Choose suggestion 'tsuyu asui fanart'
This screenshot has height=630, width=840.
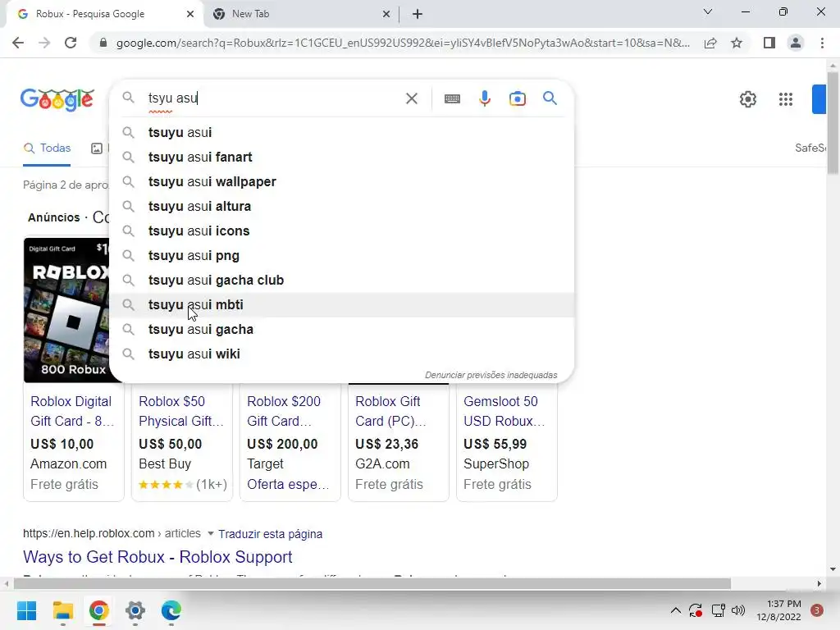[x=342, y=157]
